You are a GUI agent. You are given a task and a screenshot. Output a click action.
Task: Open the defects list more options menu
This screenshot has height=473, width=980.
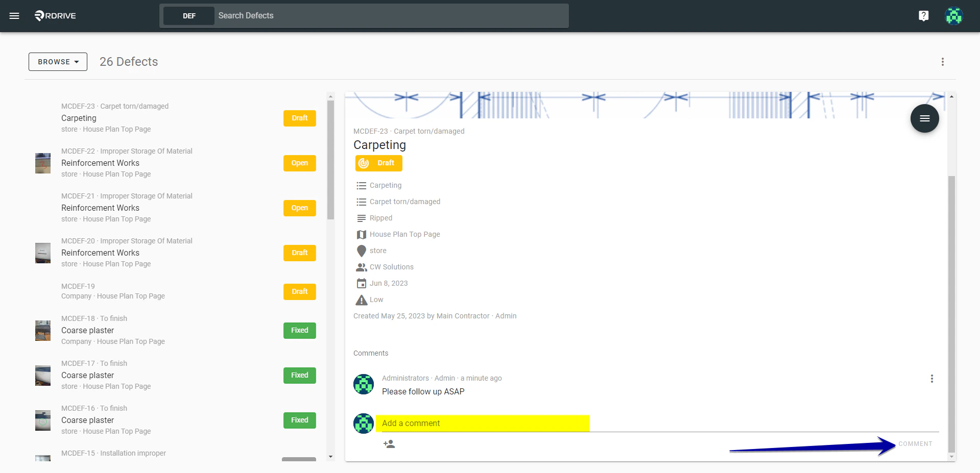(942, 62)
